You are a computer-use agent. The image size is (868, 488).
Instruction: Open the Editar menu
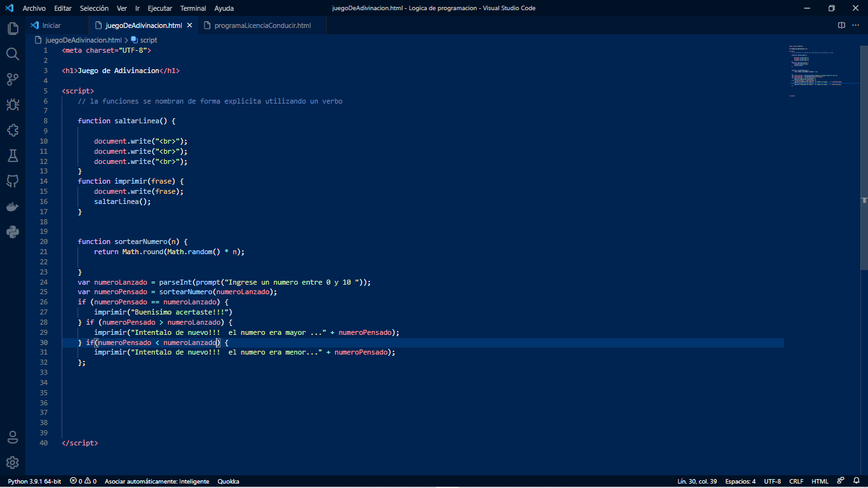[63, 8]
